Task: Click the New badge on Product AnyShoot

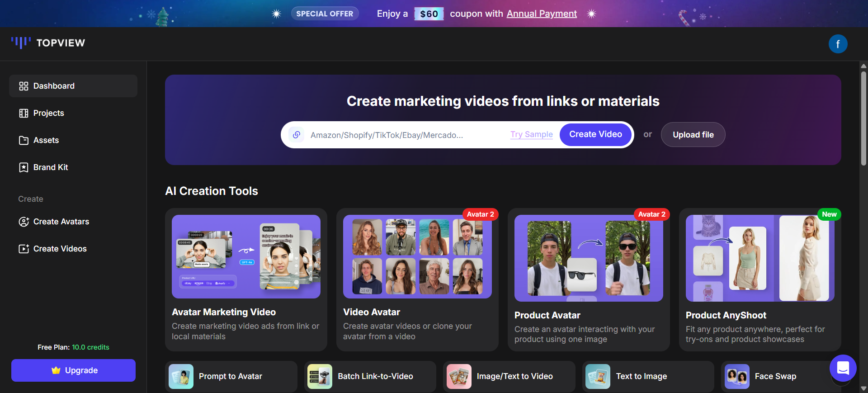Action: coord(829,214)
